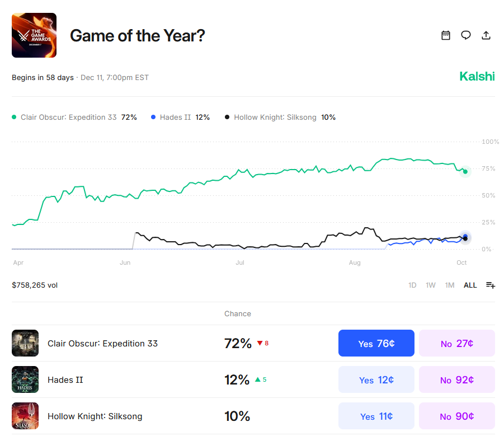The height and width of the screenshot is (436, 504).
Task: Toggle Clair Obscur green legend dot
Action: (x=15, y=118)
